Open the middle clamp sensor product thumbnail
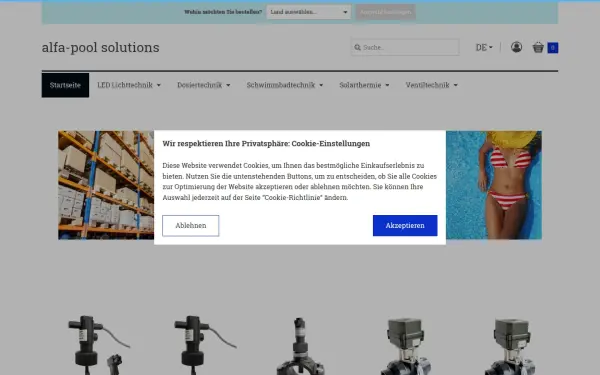This screenshot has height=375, width=600. tap(300, 346)
